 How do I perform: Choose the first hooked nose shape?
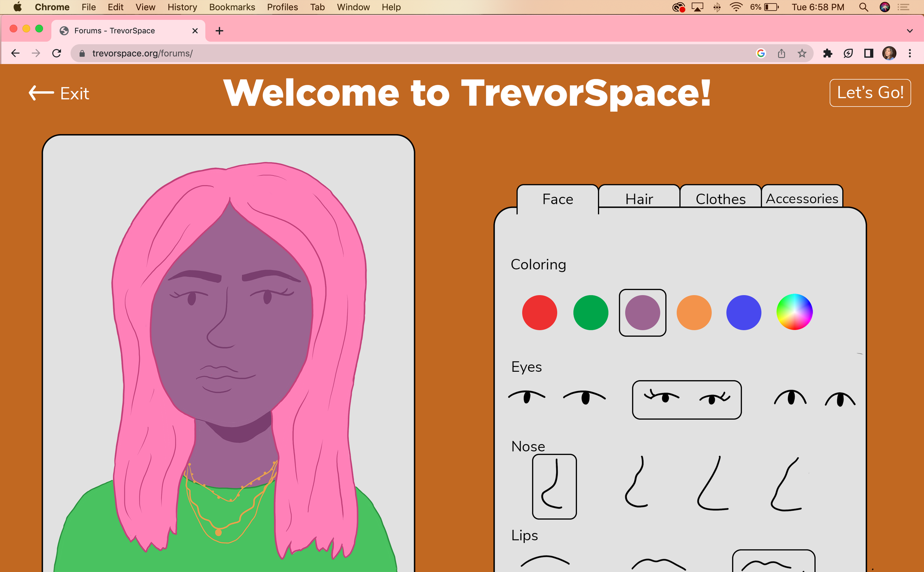554,486
